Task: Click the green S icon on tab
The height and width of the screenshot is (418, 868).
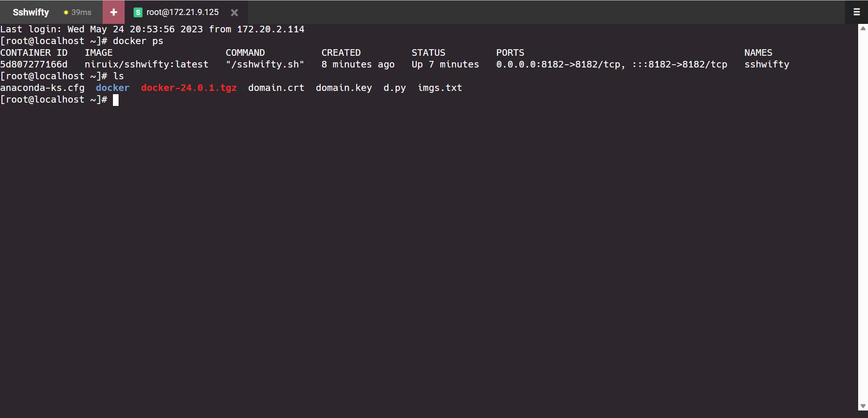Action: (138, 13)
